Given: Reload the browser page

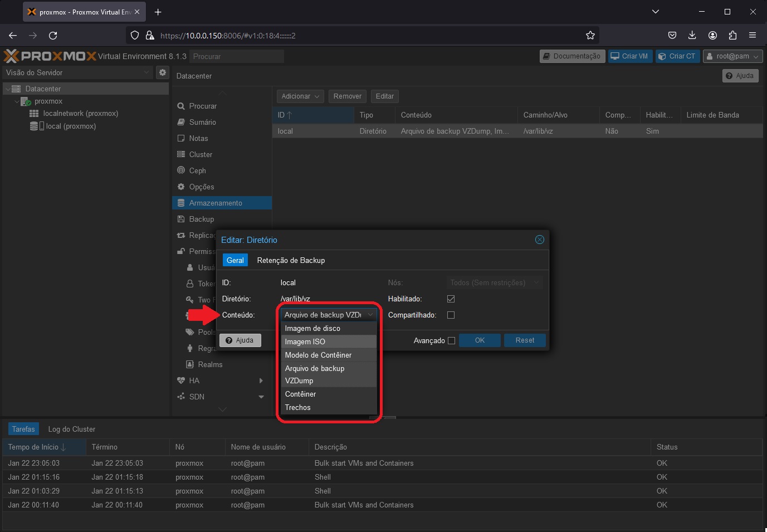Looking at the screenshot, I should point(53,35).
